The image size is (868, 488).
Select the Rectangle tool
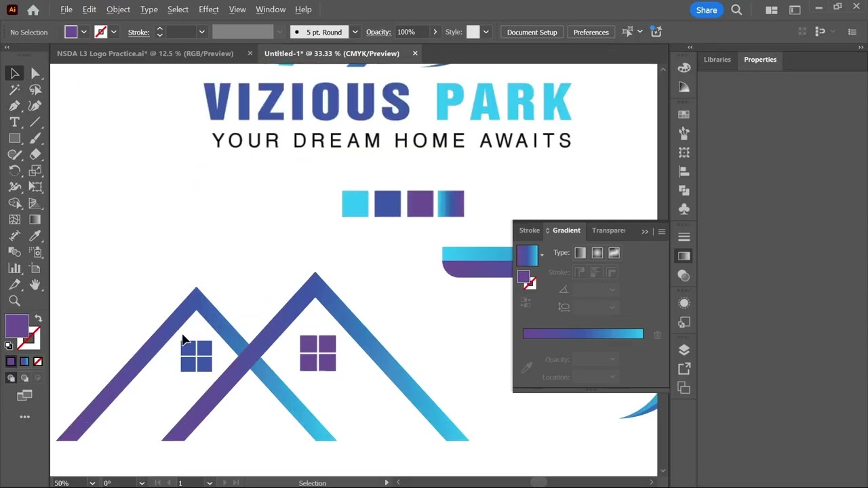14,138
